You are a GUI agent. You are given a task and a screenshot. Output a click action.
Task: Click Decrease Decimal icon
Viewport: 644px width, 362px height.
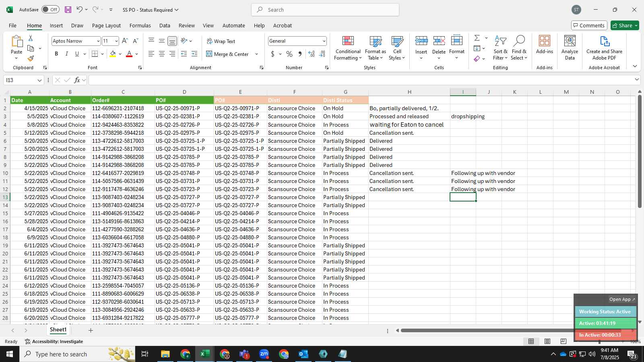click(x=322, y=54)
